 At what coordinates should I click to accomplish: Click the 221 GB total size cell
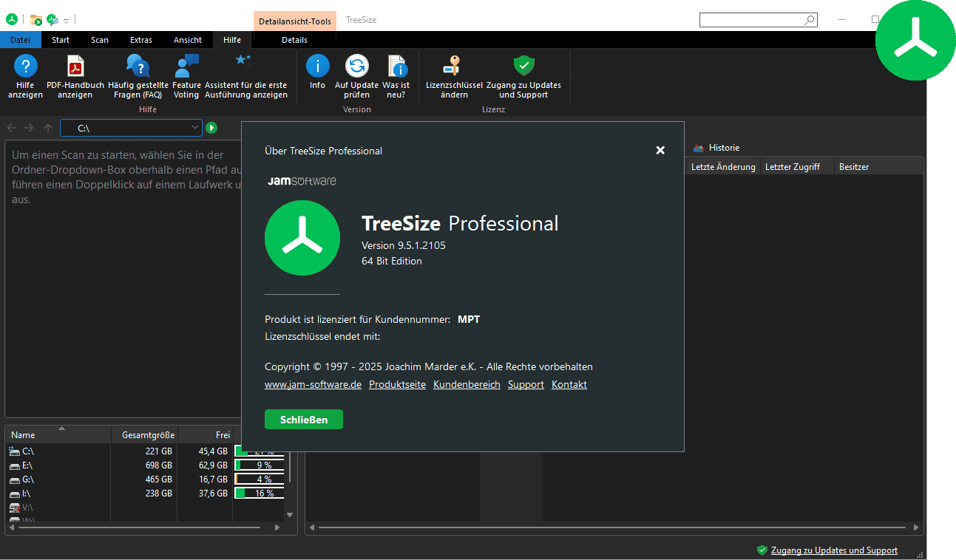point(159,451)
